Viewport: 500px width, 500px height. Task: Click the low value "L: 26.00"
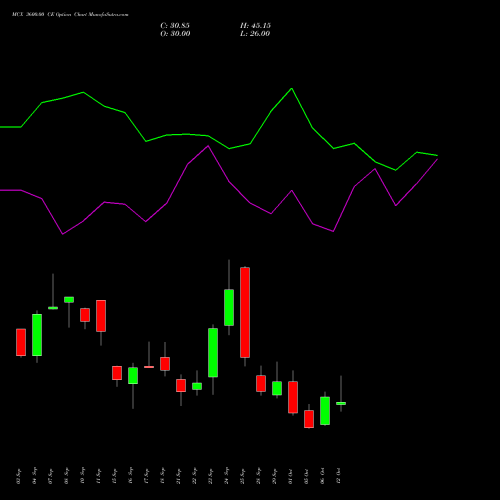click(255, 34)
